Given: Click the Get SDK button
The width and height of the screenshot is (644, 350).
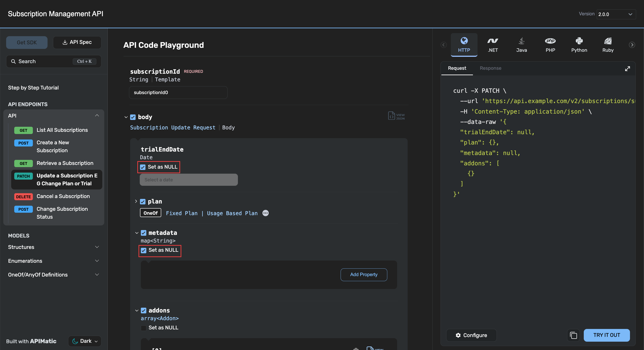Looking at the screenshot, I should [x=27, y=42].
